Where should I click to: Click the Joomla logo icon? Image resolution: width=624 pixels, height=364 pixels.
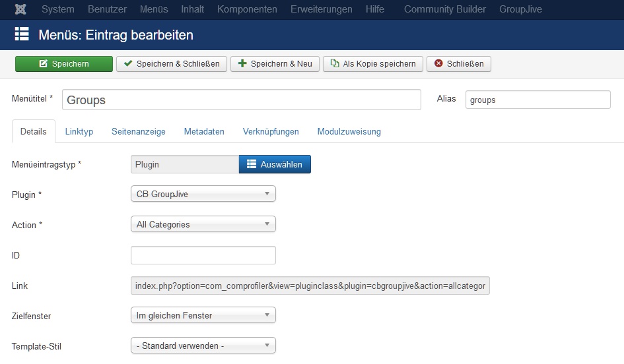(20, 9)
